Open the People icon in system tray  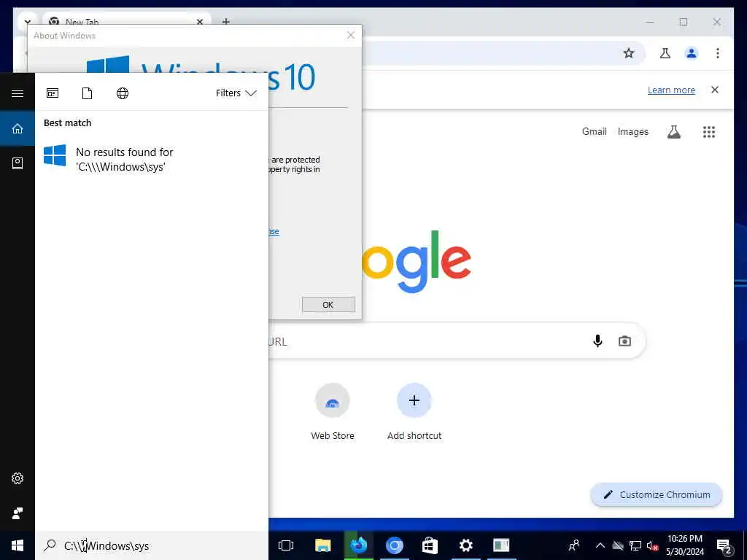click(574, 545)
